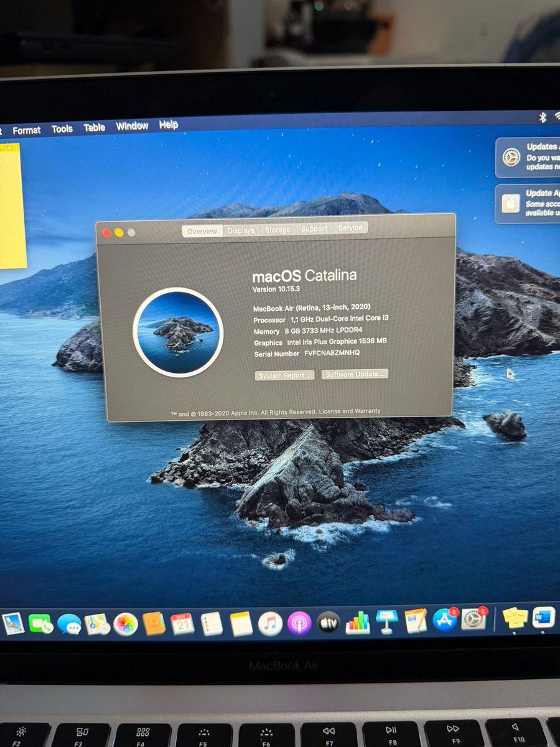Open the Messages app in the Dock

coord(69,624)
